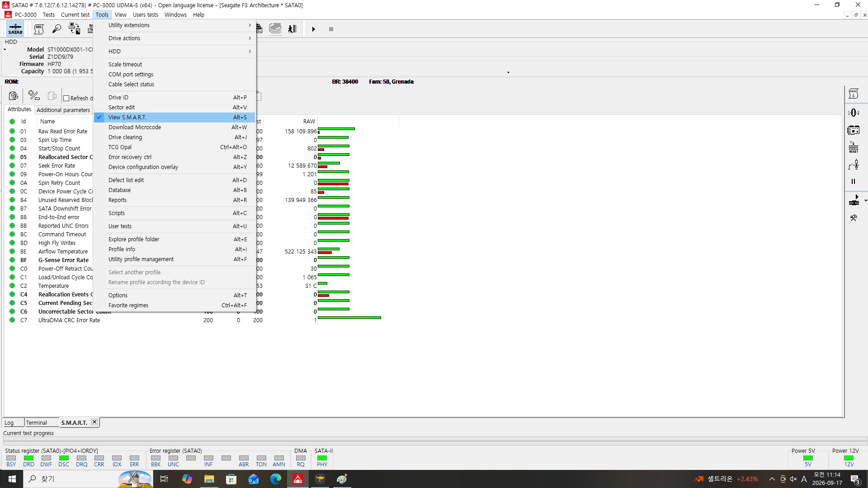Open Microsoft Edge from taskbar

(275, 479)
